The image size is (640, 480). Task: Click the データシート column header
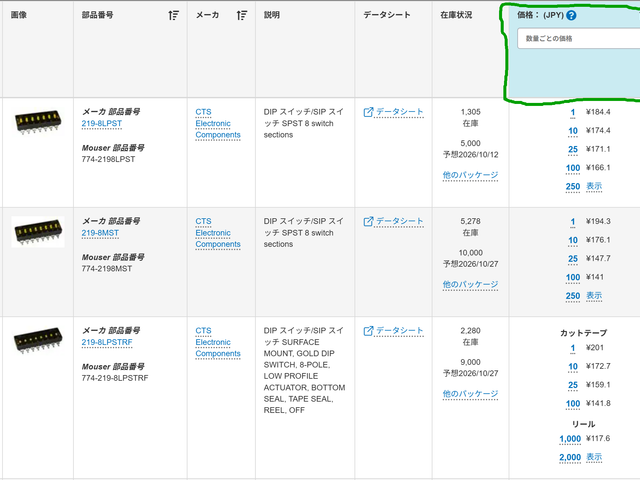[x=387, y=15]
